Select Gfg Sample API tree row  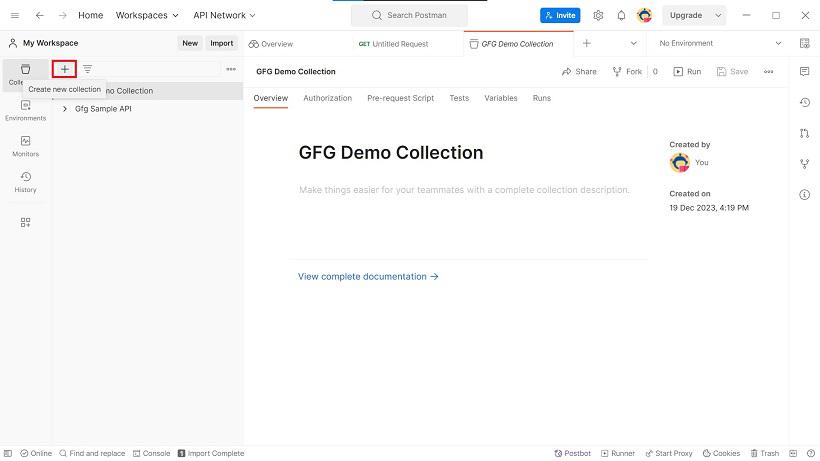click(148, 109)
